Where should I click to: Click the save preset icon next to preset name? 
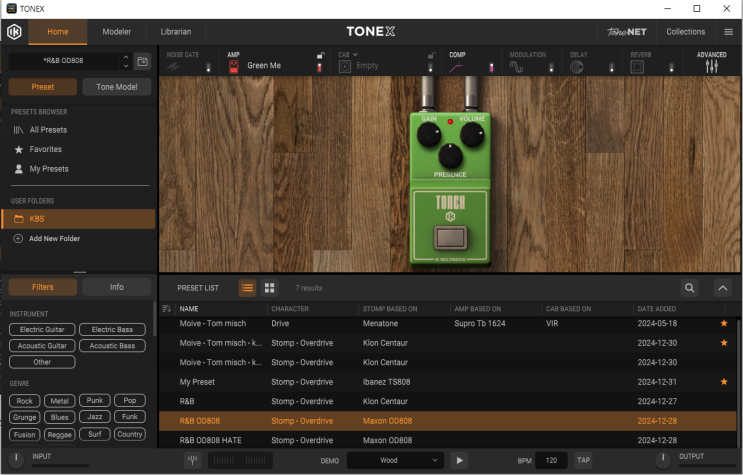tap(143, 62)
